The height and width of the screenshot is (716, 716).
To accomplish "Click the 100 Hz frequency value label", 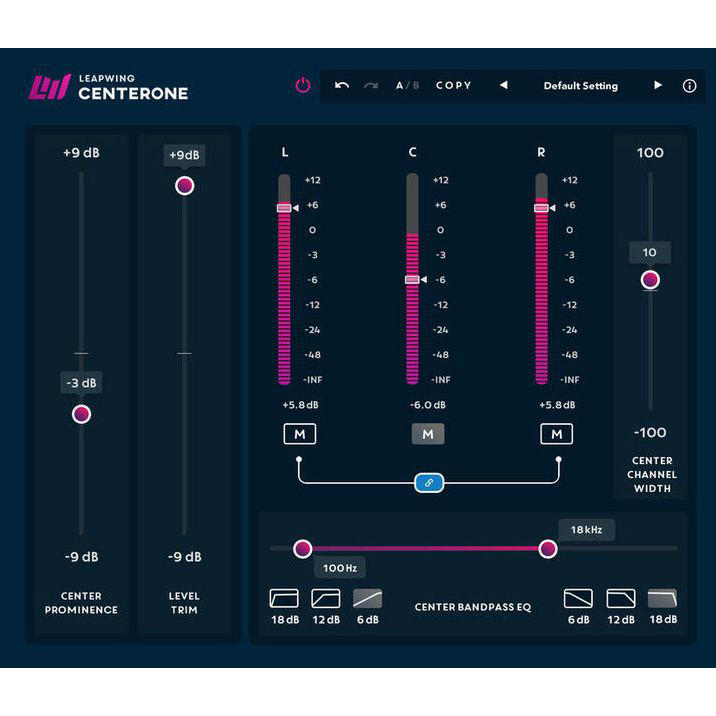I will pyautogui.click(x=340, y=568).
